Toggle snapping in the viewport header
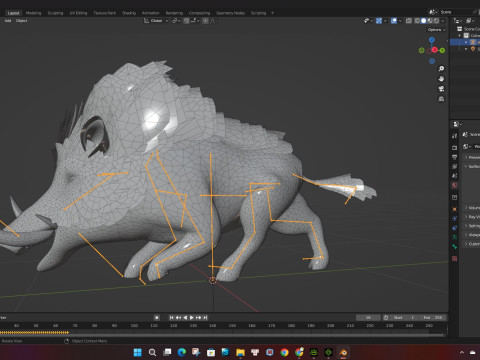Image resolution: width=480 pixels, height=360 pixels. 186,21
